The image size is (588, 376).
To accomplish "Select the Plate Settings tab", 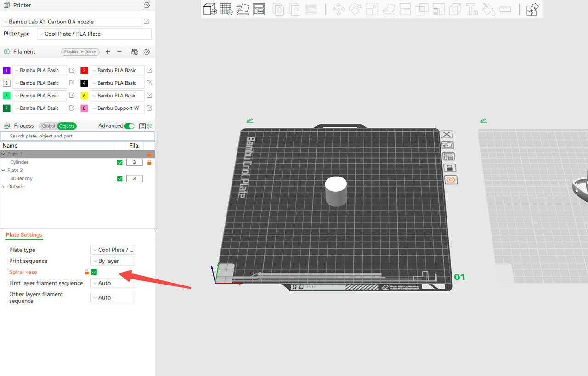I will tap(24, 235).
